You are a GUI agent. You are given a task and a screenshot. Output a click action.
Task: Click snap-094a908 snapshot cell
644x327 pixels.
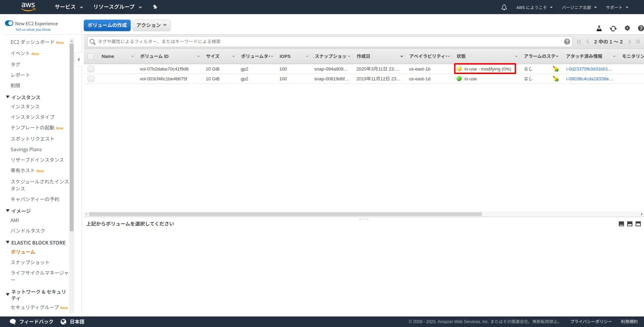331,69
